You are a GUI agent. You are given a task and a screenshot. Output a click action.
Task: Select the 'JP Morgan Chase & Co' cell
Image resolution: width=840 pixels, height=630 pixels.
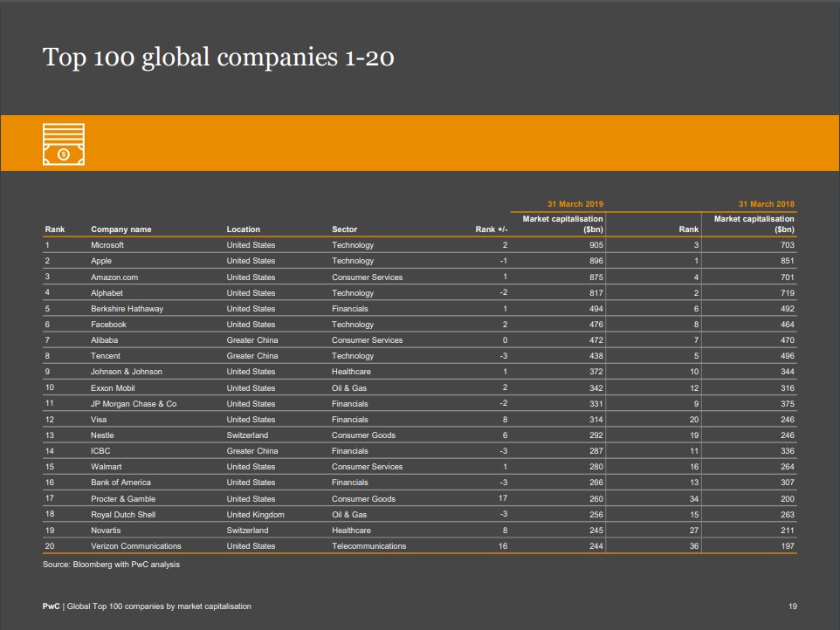[134, 404]
